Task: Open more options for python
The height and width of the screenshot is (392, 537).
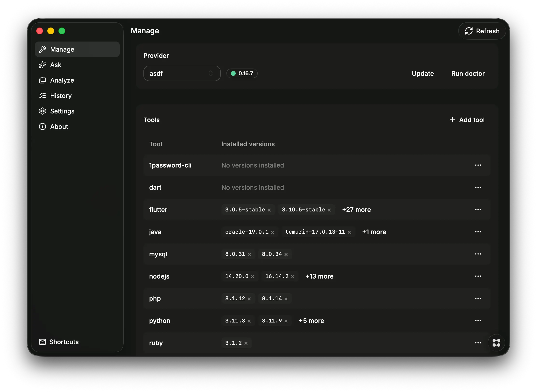Action: (478, 321)
